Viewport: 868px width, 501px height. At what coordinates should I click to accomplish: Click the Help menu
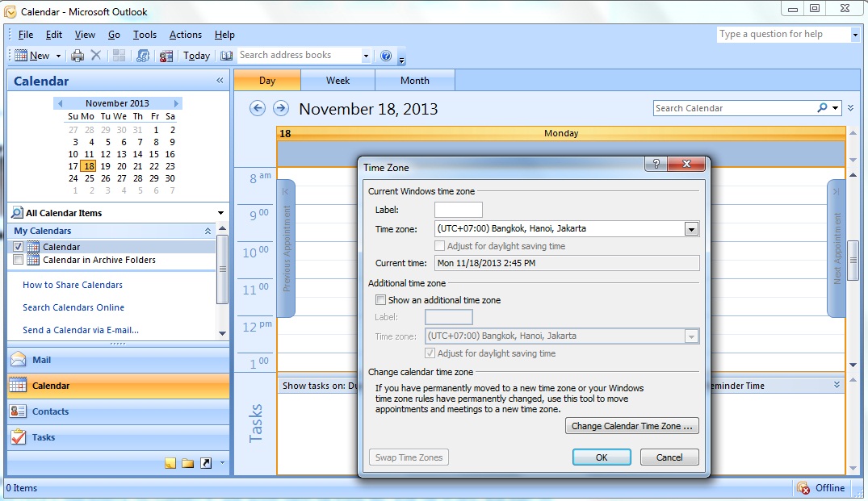pos(224,34)
